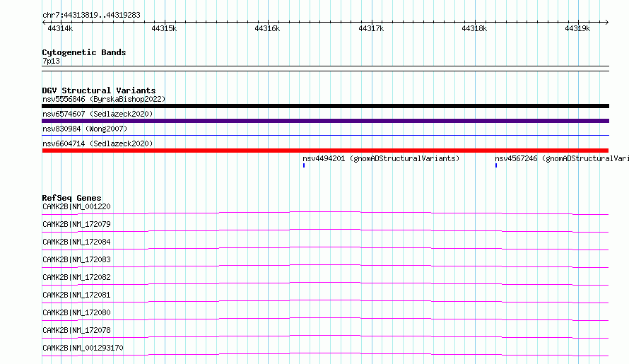Open the CAMK2B|NM_001220 transcript

pos(76,206)
